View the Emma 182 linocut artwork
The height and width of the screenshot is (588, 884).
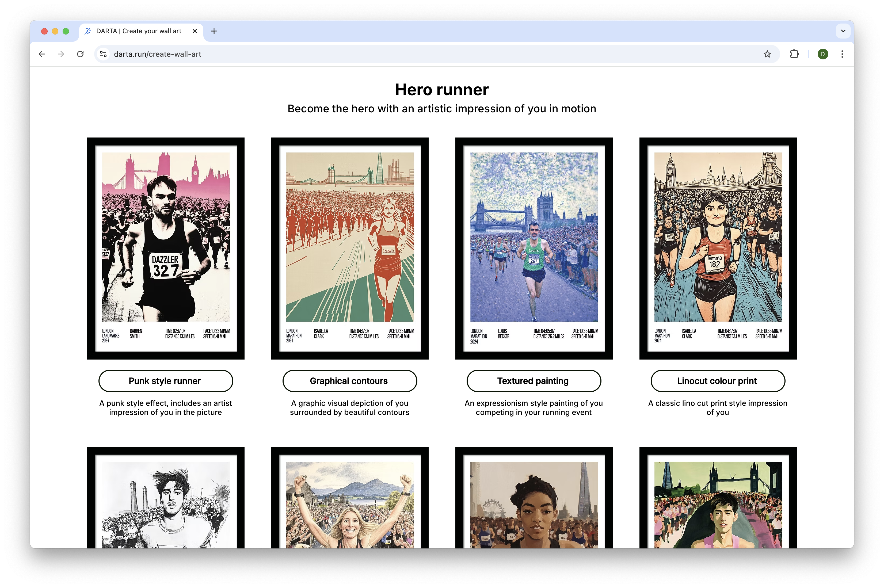click(x=718, y=247)
